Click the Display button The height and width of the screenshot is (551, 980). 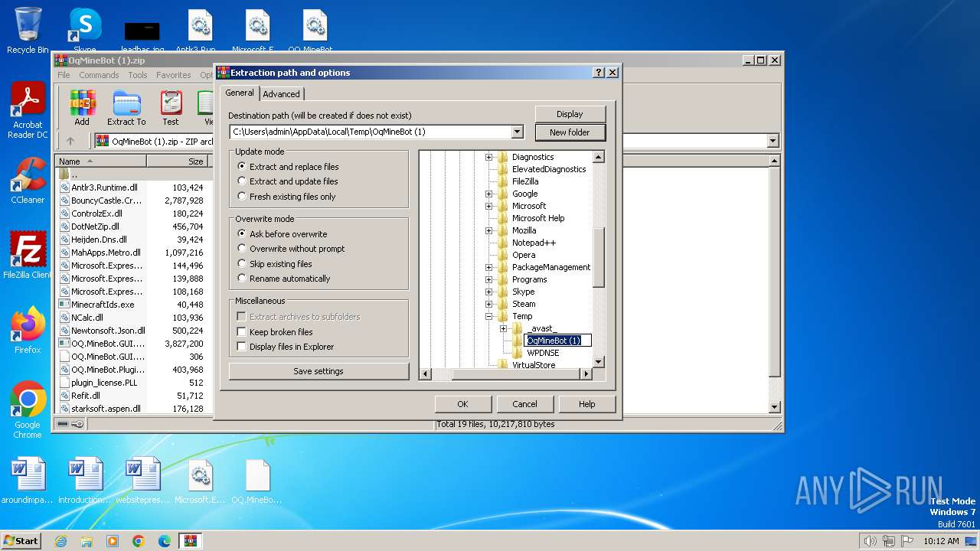click(570, 114)
